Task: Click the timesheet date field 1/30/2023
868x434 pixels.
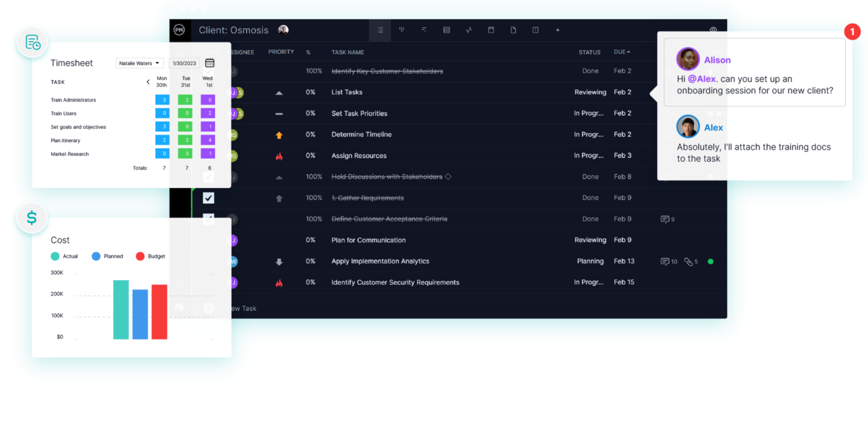Action: click(184, 63)
